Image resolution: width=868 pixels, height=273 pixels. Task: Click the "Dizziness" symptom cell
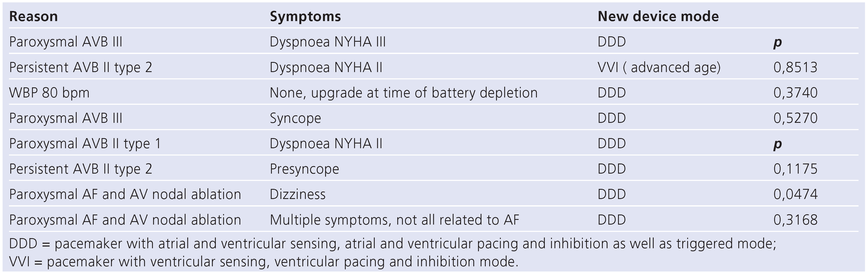pos(298,194)
